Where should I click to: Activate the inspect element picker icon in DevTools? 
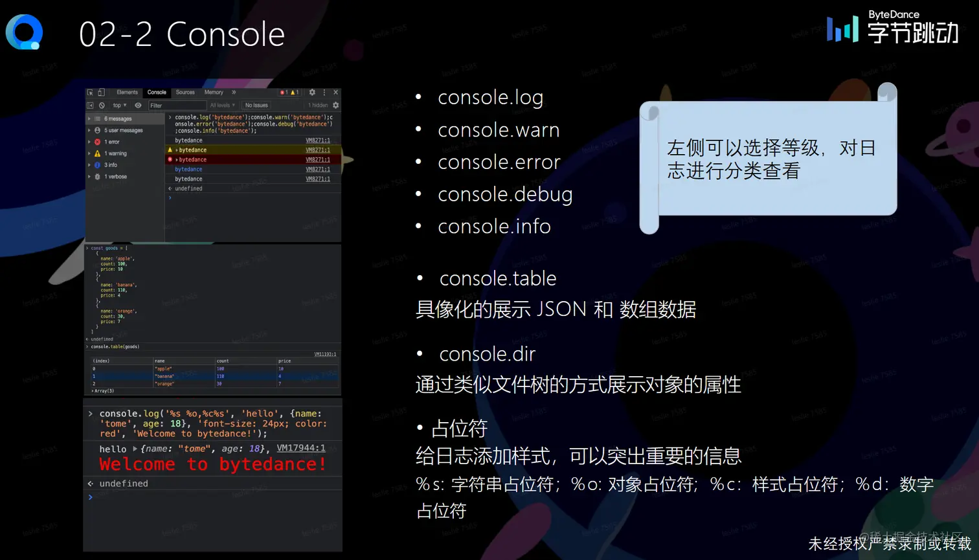[x=91, y=93]
